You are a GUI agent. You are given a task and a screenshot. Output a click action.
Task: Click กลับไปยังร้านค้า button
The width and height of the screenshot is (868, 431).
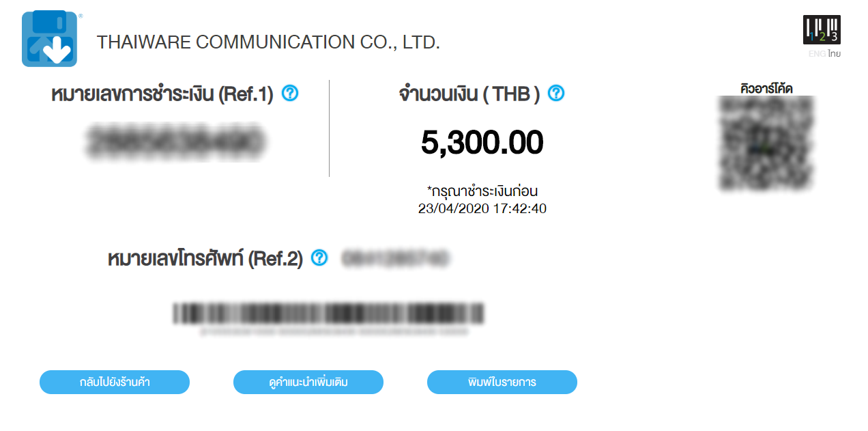point(114,383)
